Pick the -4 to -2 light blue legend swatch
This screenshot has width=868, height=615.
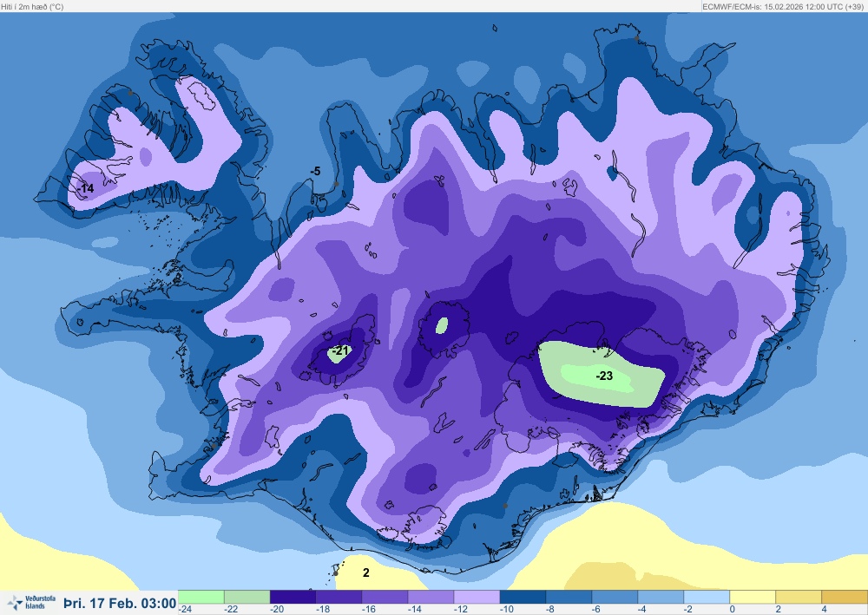(661, 597)
